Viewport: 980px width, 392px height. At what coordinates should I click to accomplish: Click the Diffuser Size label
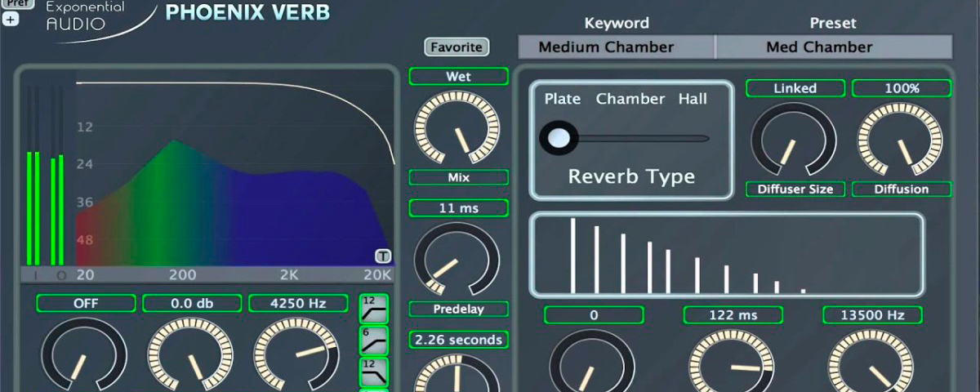pyautogui.click(x=795, y=189)
